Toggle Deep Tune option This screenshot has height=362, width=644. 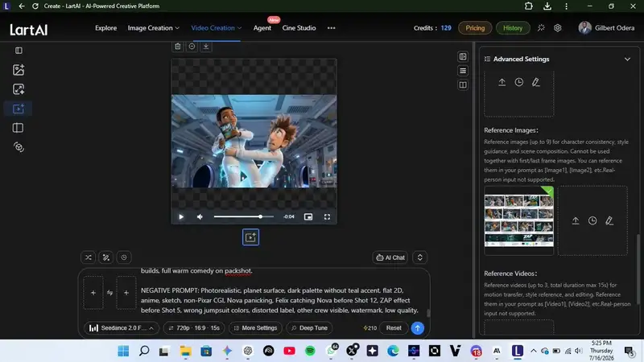[x=309, y=328]
